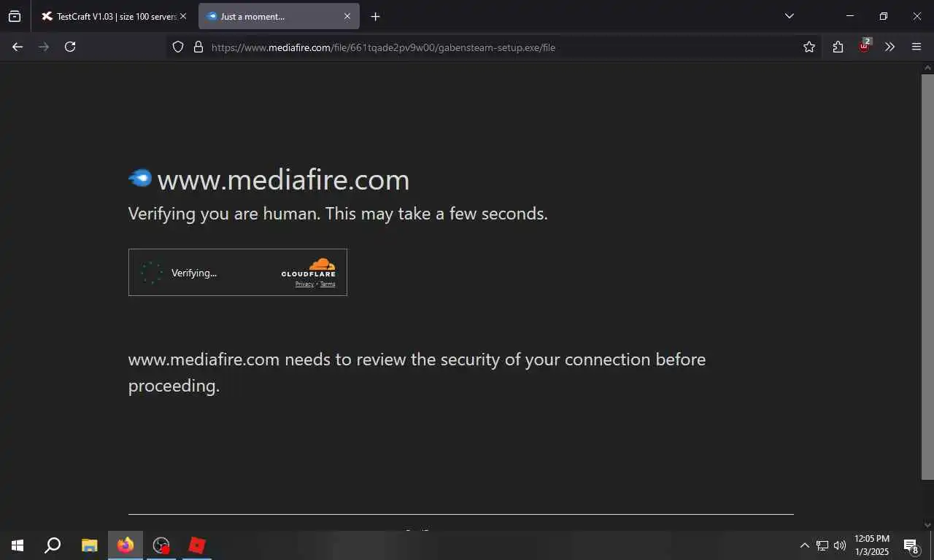This screenshot has height=560, width=934.
Task: Expand more tools overflow chevrons
Action: (889, 47)
